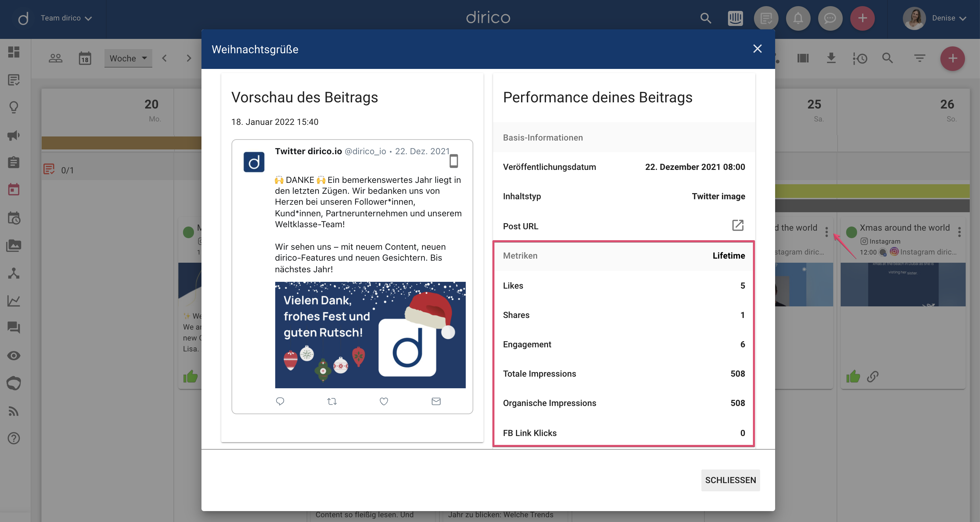Go to previous week arrow
980x522 pixels.
(x=164, y=58)
